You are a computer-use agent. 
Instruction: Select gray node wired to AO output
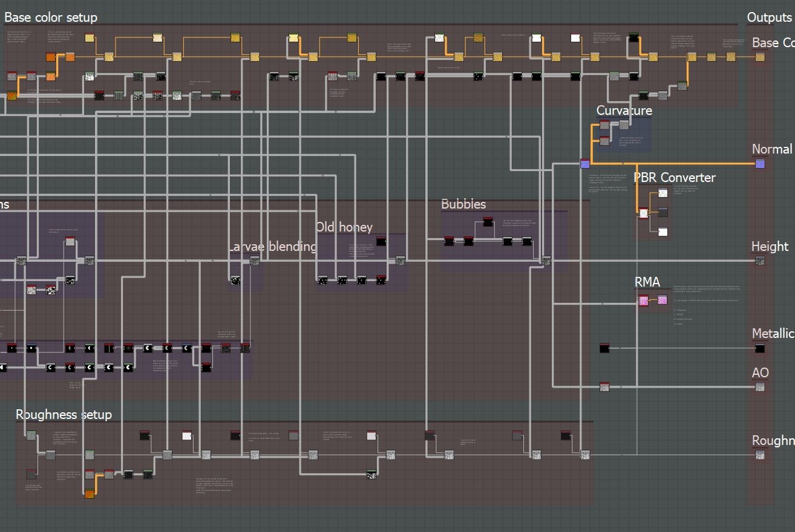604,387
